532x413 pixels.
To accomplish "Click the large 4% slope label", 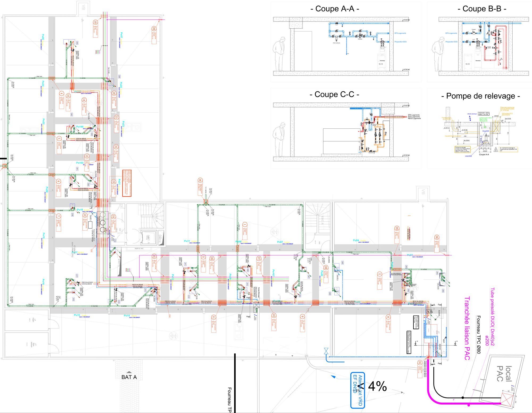I will click(377, 386).
